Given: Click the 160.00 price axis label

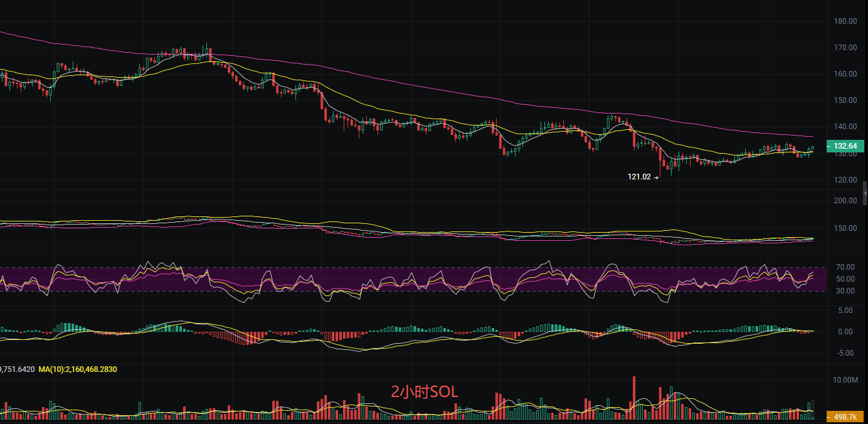Looking at the screenshot, I should (845, 73).
